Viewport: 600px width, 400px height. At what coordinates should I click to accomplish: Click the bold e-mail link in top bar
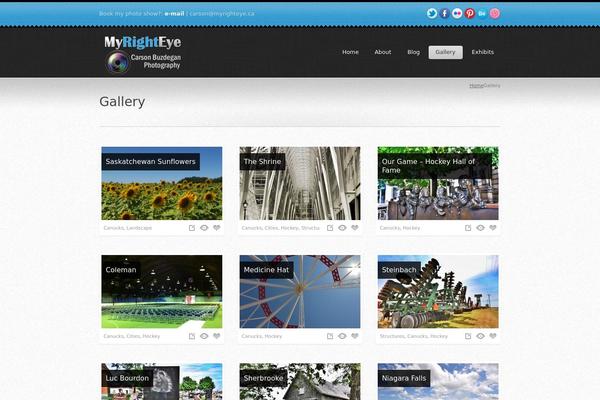[x=174, y=13]
